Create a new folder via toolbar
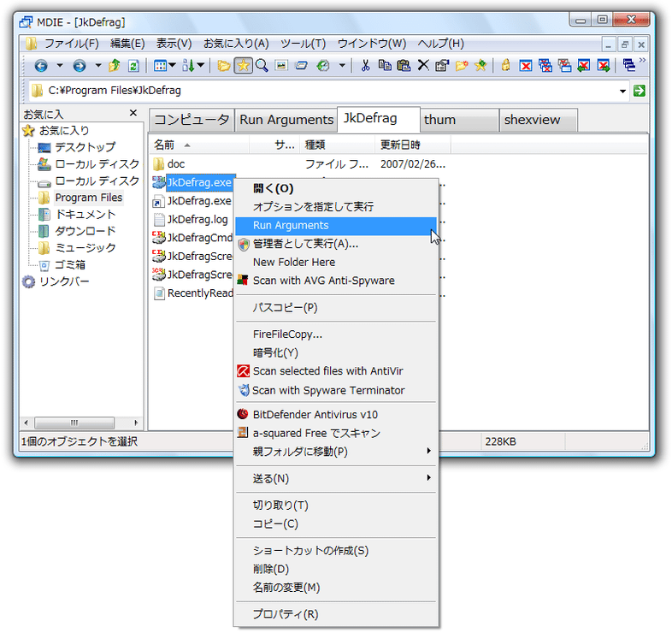Screen dimensions: 672x633 [462, 66]
